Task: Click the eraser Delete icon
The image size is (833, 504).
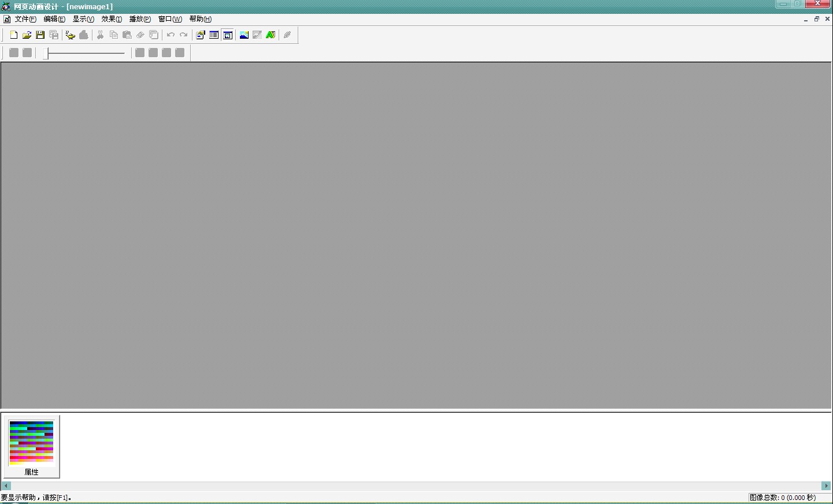Action: (x=140, y=35)
